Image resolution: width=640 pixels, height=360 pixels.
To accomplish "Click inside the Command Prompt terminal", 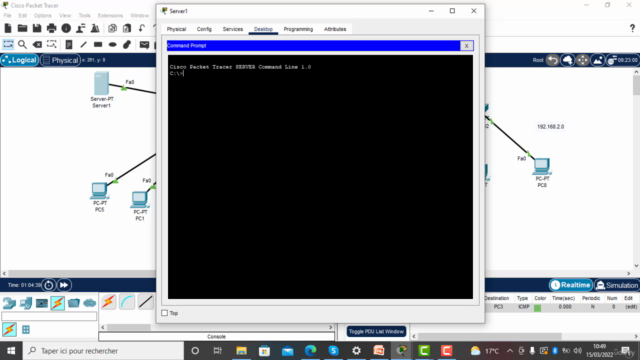I will (320, 177).
